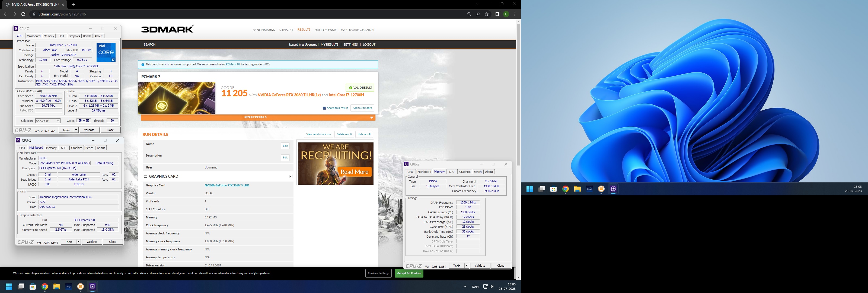Go back using Chrome's back arrow
This screenshot has width=868, height=293.
6,14
